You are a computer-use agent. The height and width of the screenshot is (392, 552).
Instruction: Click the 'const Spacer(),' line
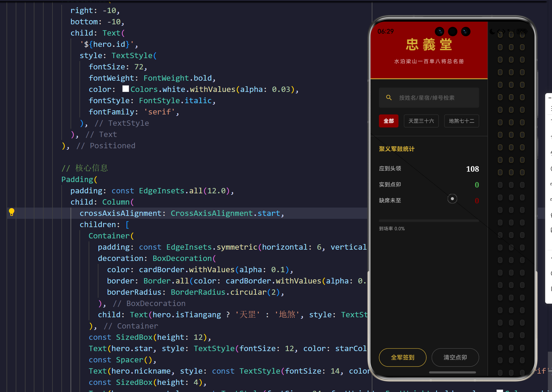pyautogui.click(x=123, y=360)
